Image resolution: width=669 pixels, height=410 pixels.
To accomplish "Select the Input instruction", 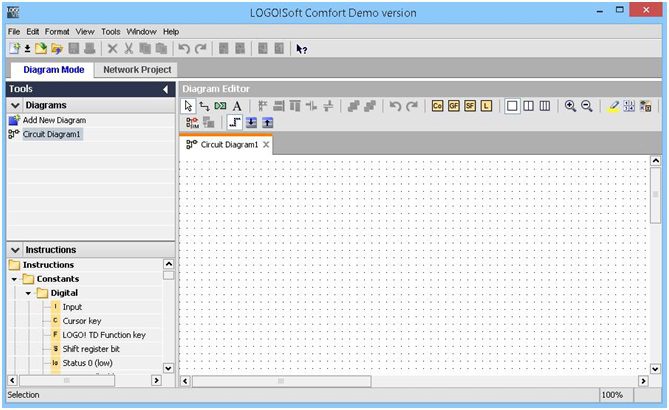I will 72,307.
